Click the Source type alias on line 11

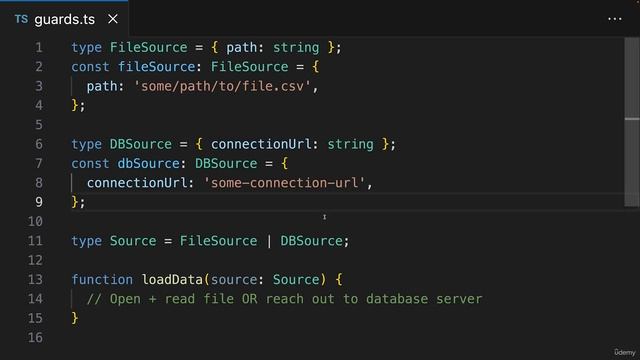pos(133,241)
